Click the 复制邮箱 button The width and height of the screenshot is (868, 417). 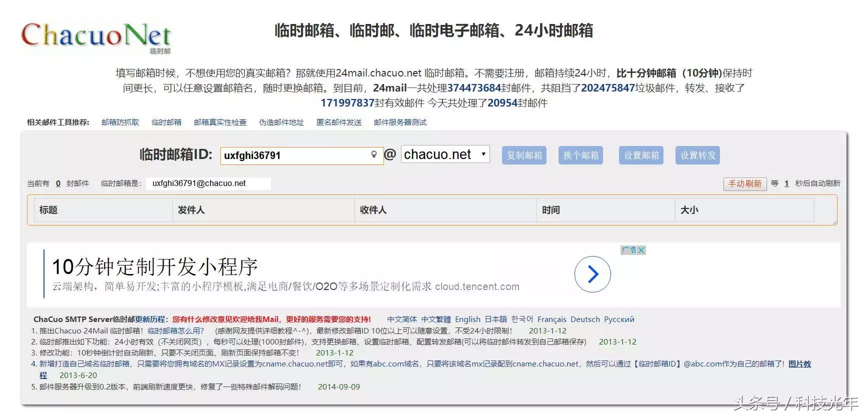(x=524, y=155)
